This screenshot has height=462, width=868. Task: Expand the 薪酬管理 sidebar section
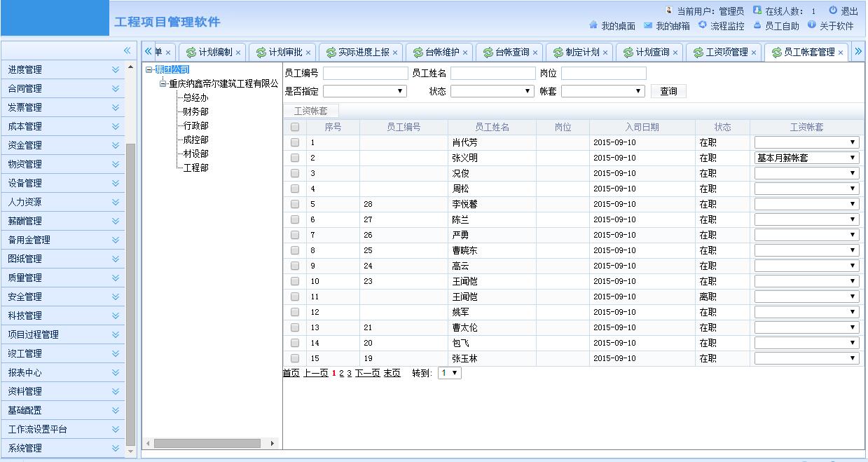click(63, 221)
